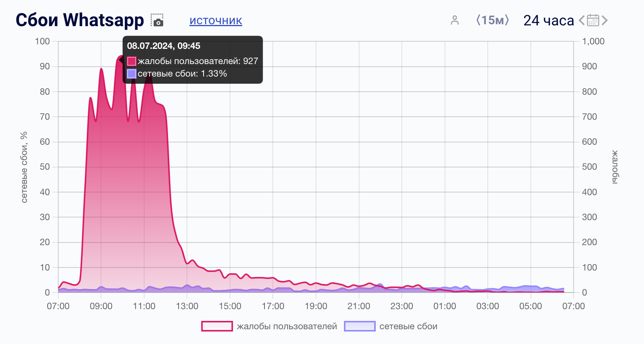Click the "900" right axis label
This screenshot has width=644, height=344.
tap(590, 66)
